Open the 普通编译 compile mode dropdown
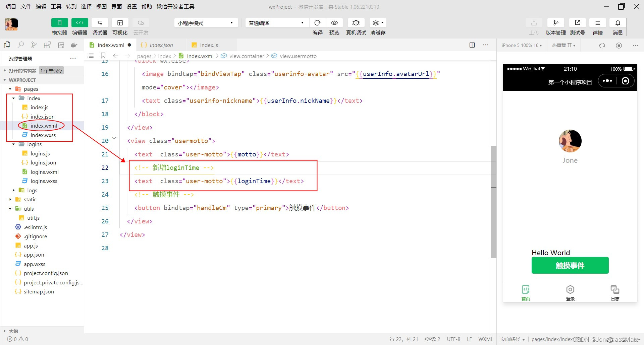Viewport: 644px width, 345px height. click(277, 23)
